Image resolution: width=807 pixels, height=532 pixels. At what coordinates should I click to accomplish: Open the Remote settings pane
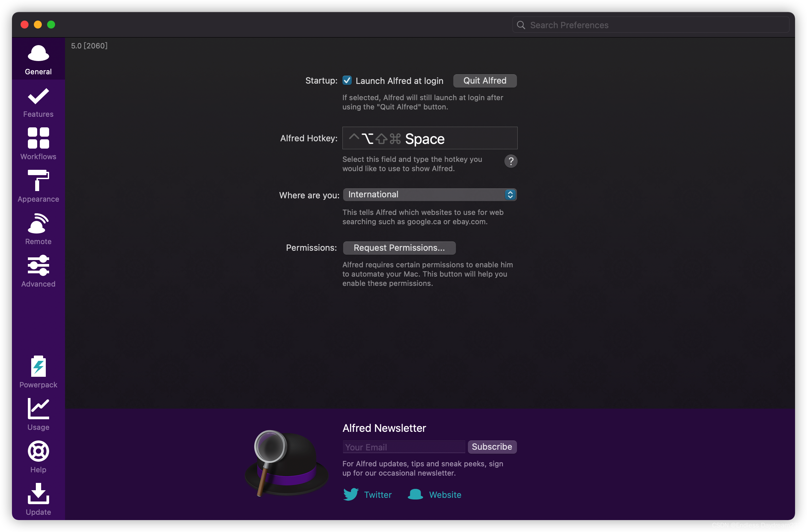point(38,229)
